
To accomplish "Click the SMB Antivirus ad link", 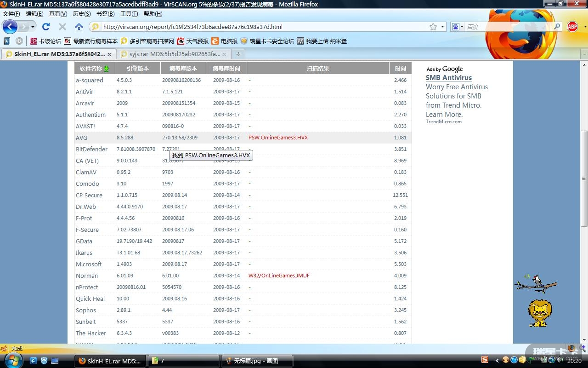I will 448,78.
